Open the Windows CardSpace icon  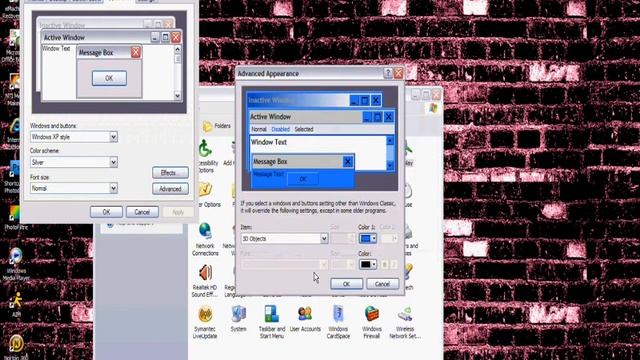(338, 322)
